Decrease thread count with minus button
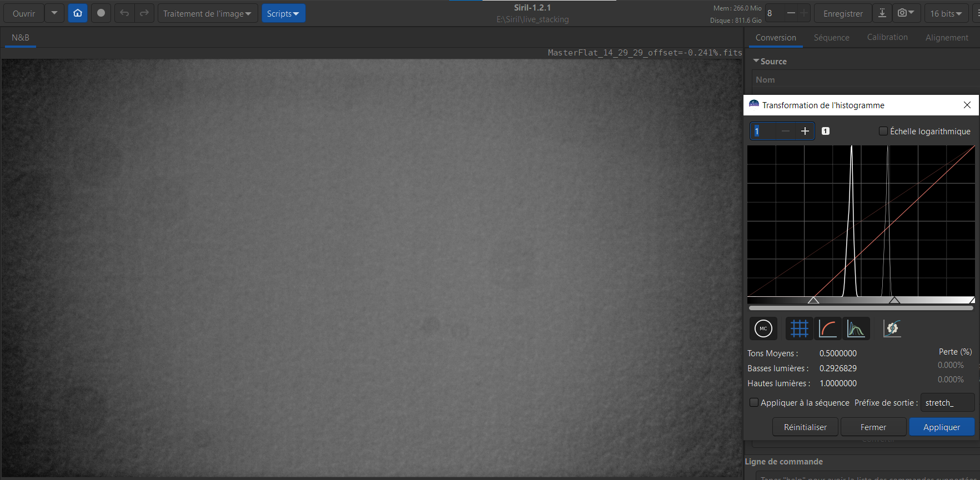The height and width of the screenshot is (480, 980). 791,13
